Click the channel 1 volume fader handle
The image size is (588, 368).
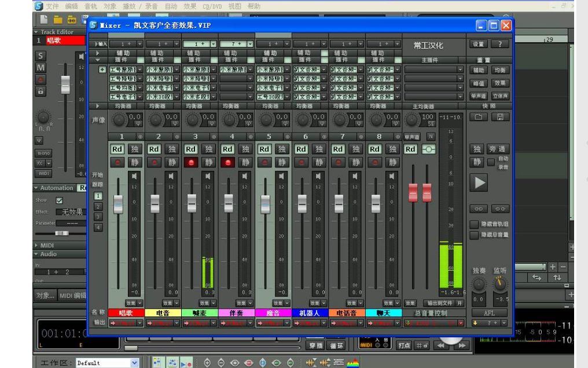click(118, 204)
